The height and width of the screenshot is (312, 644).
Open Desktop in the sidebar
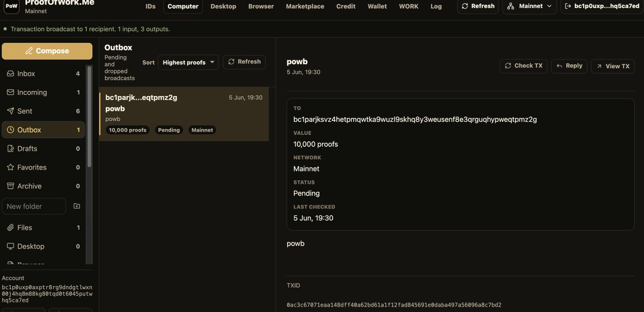[x=43, y=246]
